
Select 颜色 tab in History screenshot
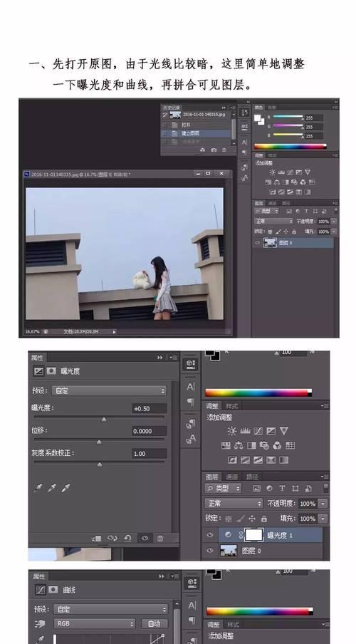[258, 107]
